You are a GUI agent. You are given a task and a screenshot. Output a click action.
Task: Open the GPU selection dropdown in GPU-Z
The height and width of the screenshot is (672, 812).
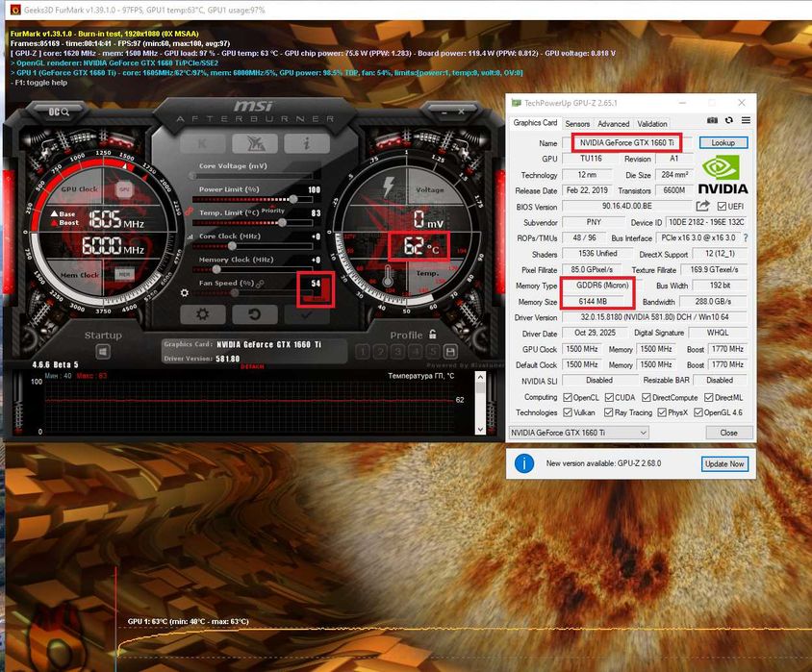[578, 433]
